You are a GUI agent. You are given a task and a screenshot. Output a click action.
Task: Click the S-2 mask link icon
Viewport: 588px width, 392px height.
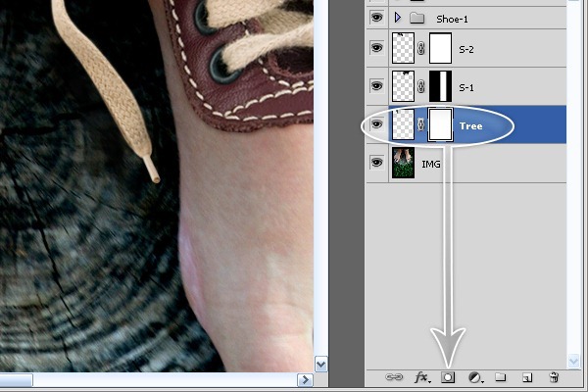422,48
